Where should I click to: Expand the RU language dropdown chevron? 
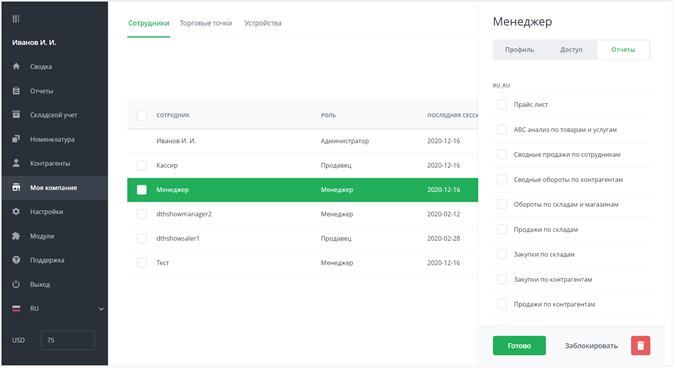click(x=101, y=309)
